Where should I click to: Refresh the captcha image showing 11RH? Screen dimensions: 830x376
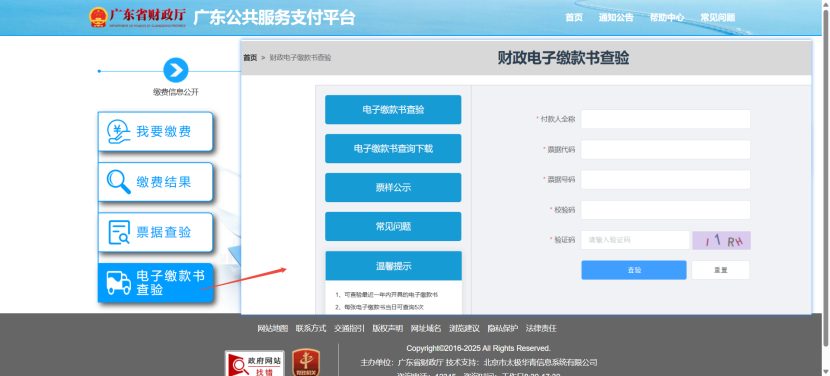click(721, 240)
